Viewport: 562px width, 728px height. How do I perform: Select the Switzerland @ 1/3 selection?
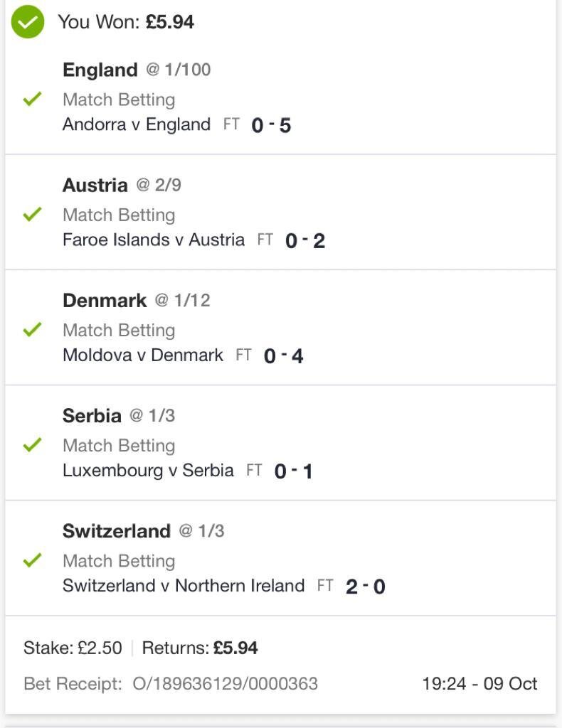coord(144,531)
